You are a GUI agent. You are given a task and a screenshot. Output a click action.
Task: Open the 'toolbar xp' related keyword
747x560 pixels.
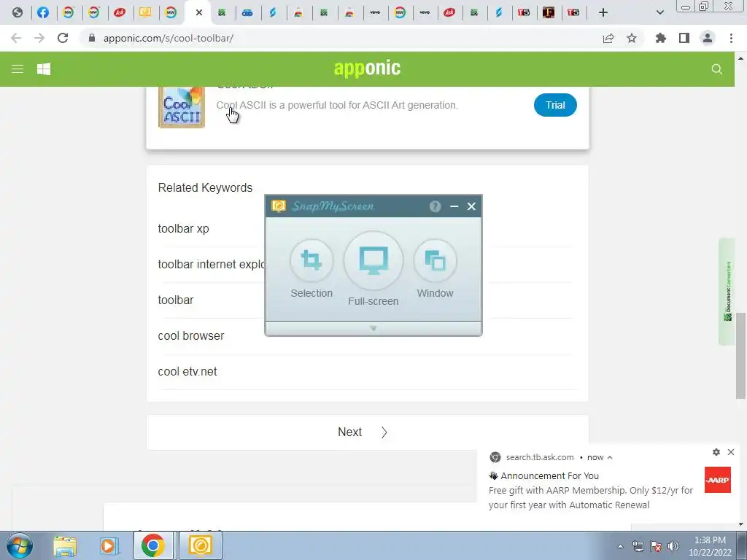tap(183, 228)
